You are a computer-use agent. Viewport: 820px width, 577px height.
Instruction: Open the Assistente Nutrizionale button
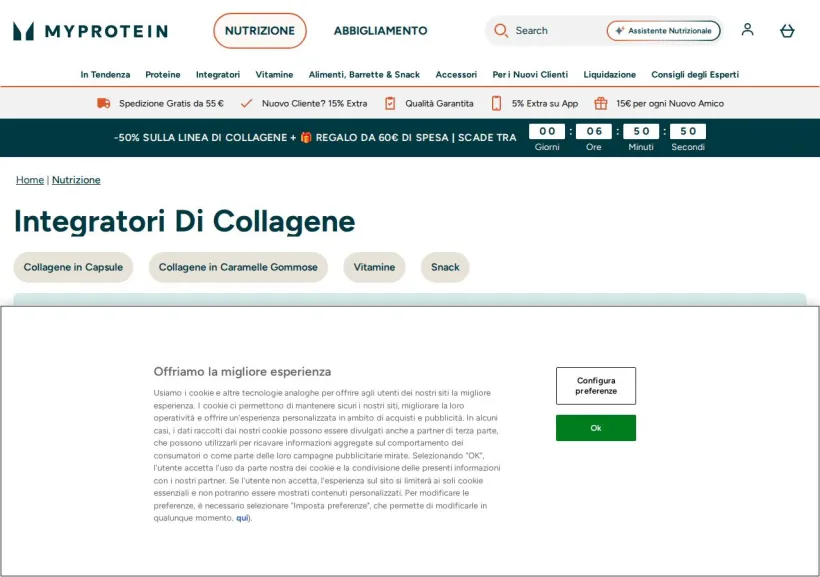[664, 31]
